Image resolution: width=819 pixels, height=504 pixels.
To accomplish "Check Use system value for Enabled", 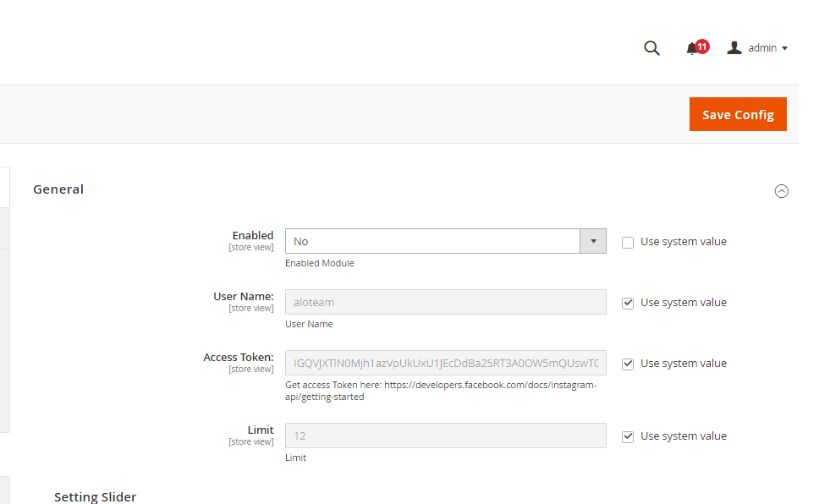I will point(628,242).
